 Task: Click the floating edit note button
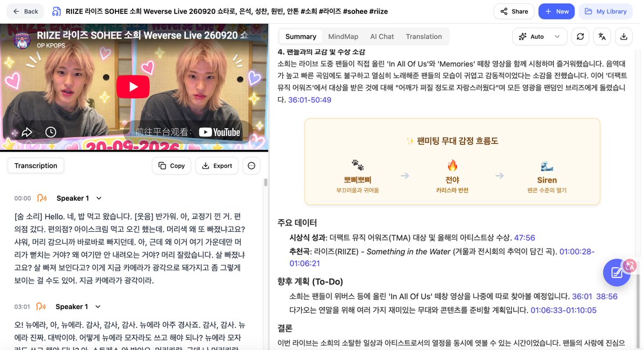[617, 273]
